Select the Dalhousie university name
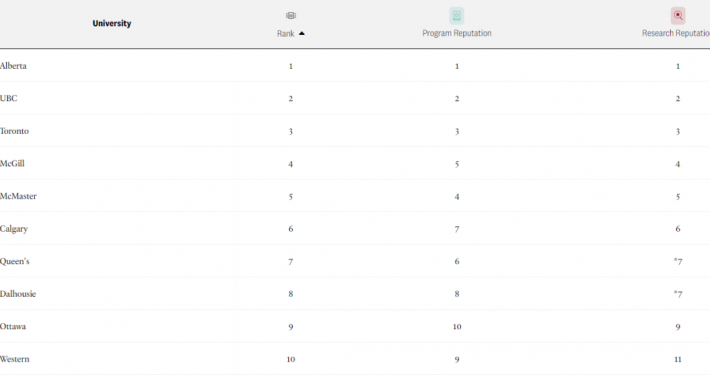Screen dimensions: 710x375 [x=18, y=294]
